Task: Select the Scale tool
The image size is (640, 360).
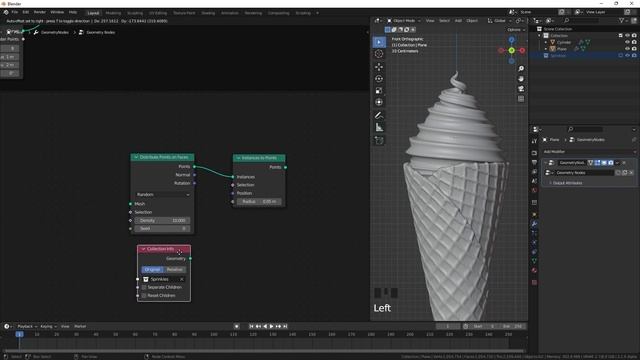Action: pos(379,91)
